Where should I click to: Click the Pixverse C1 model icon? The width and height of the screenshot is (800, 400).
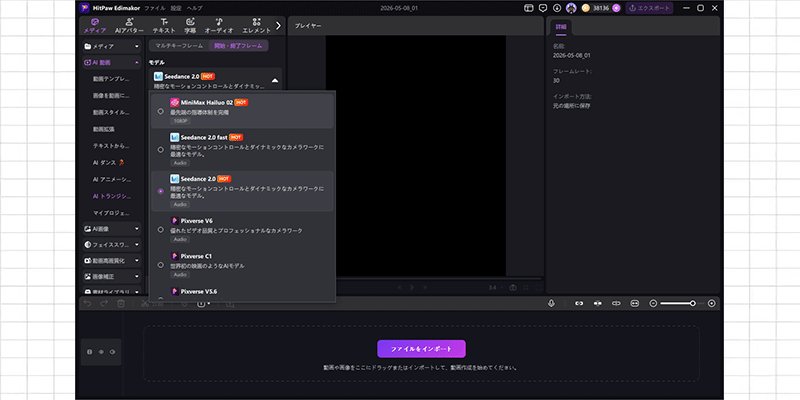click(174, 256)
